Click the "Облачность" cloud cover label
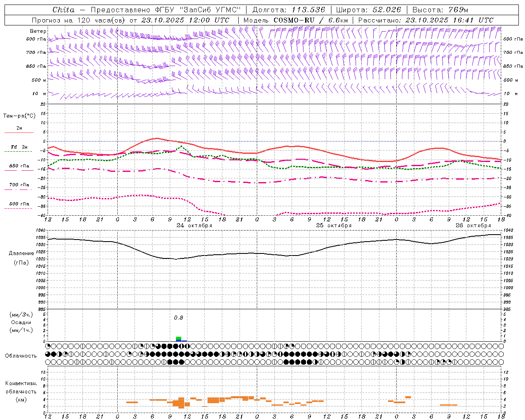Image resolution: width=525 pixels, height=420 pixels. click(21, 356)
